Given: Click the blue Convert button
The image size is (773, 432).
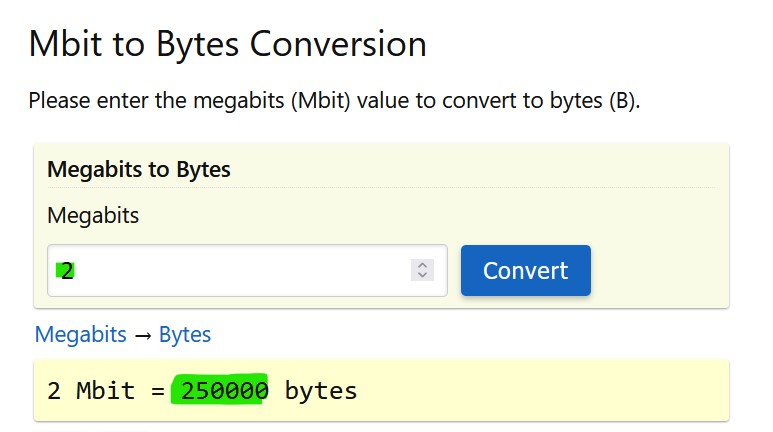Looking at the screenshot, I should 525,270.
